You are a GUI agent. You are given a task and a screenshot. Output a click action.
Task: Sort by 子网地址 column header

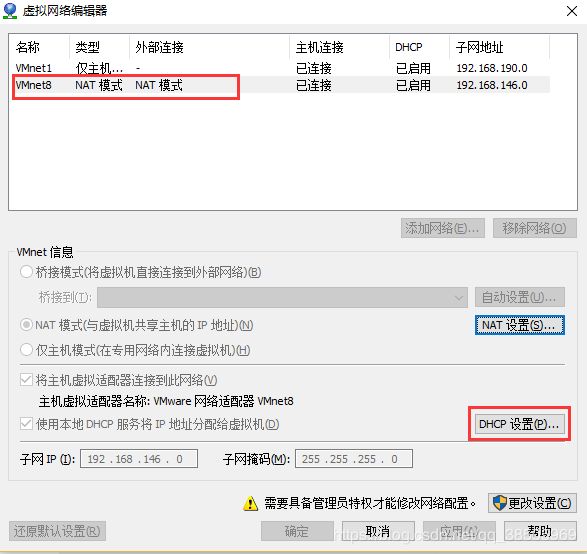499,47
